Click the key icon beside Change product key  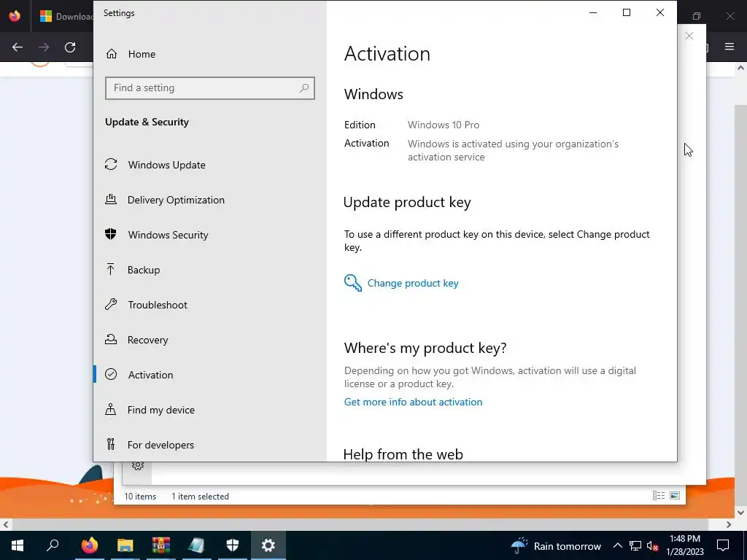pos(352,283)
